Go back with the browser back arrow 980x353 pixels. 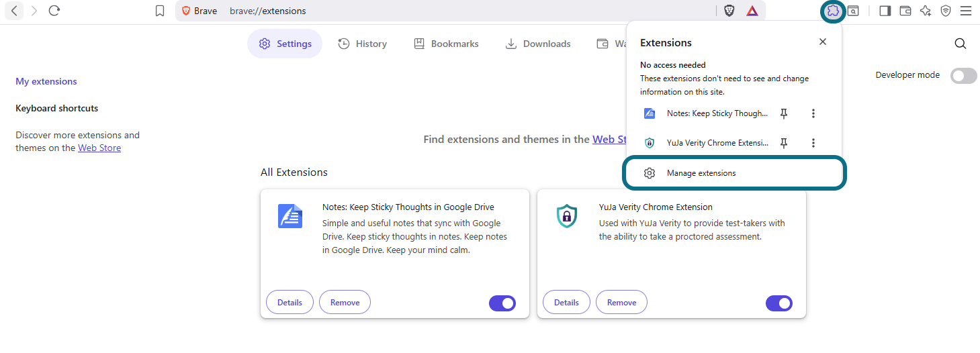pos(14,11)
